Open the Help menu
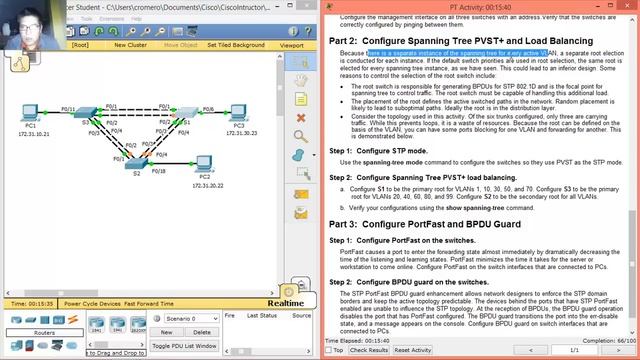Viewport: 640px width, 360px height. [136, 19]
